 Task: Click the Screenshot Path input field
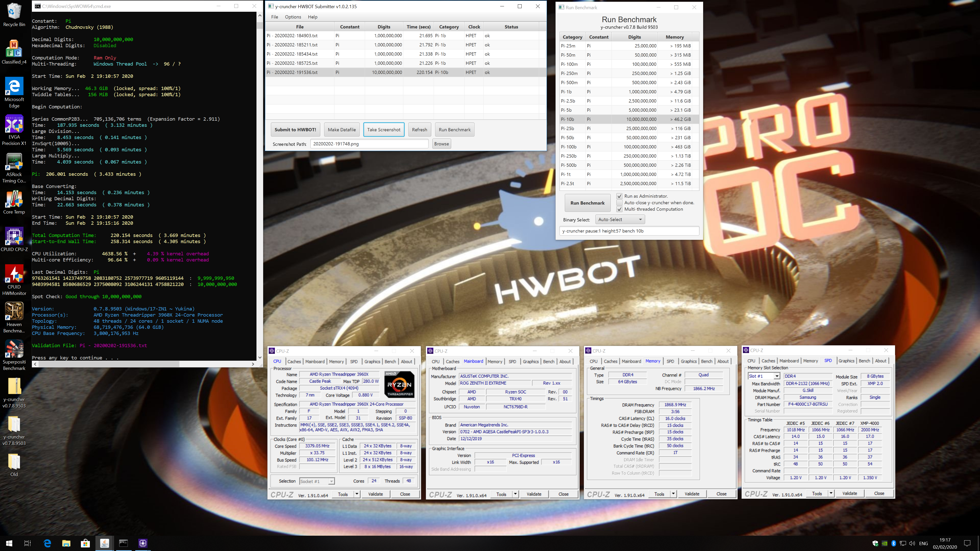(369, 144)
